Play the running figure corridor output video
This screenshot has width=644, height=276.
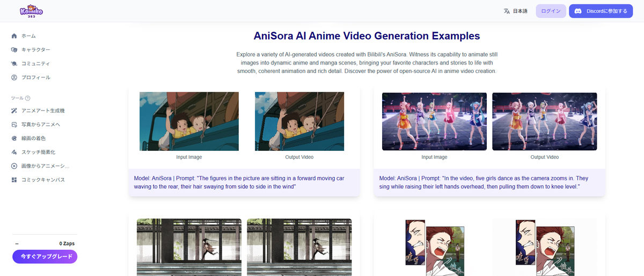[299, 247]
